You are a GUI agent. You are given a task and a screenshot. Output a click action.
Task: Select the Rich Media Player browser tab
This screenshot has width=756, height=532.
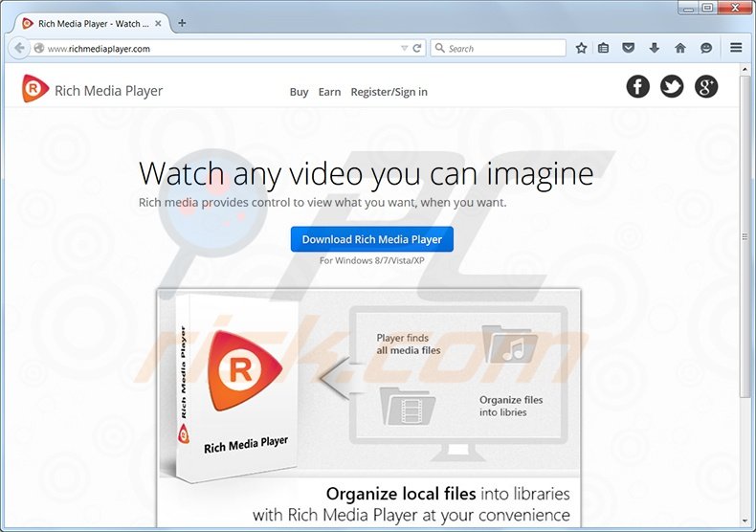tap(92, 23)
